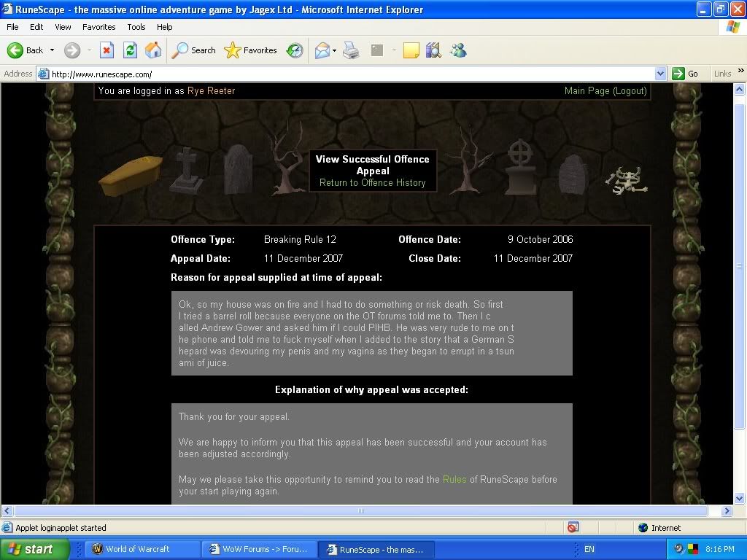Open the Tools menu
Viewport: 747px width, 560px height.
[x=136, y=27]
